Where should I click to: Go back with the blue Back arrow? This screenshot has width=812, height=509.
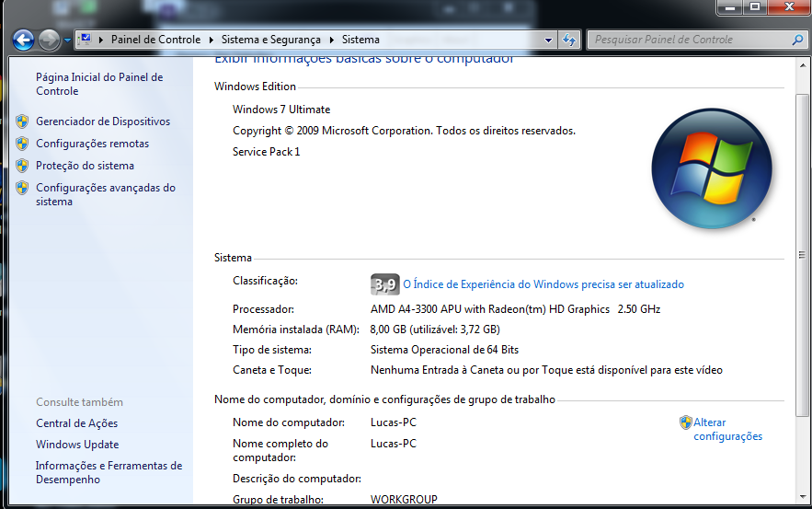23,40
